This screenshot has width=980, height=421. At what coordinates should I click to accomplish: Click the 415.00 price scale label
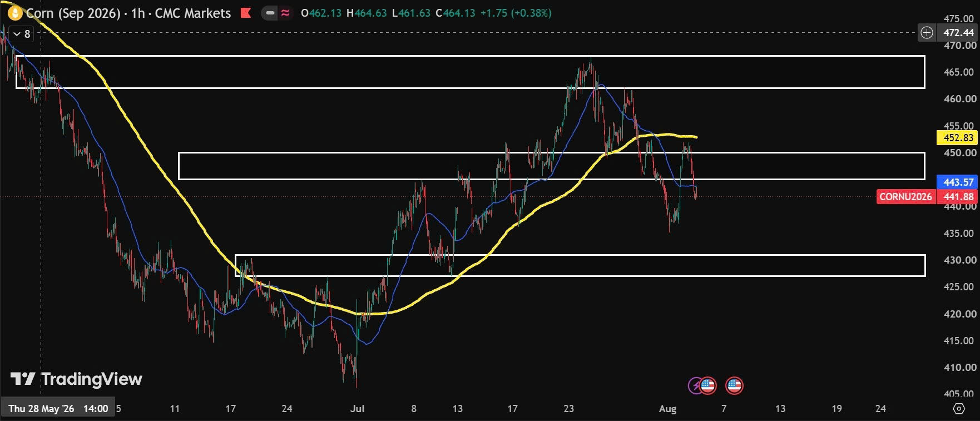[x=958, y=341]
